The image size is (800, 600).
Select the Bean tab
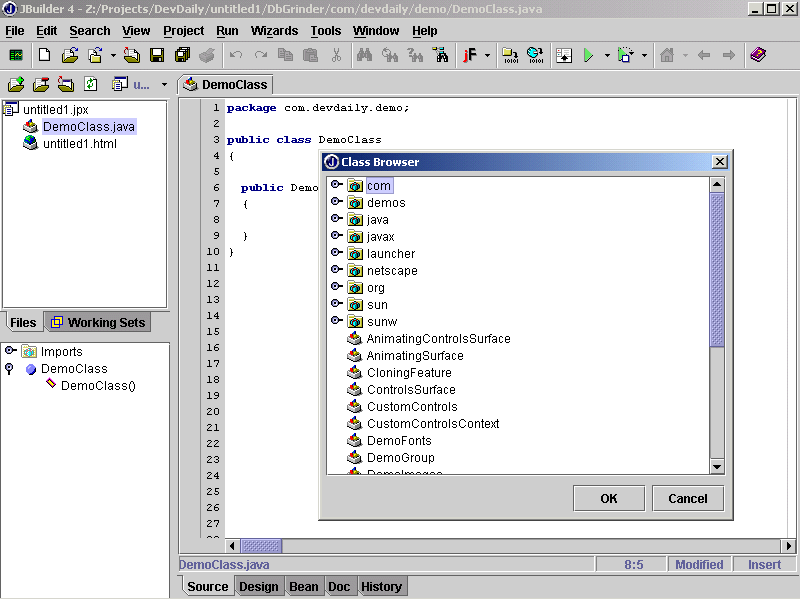tap(304, 587)
